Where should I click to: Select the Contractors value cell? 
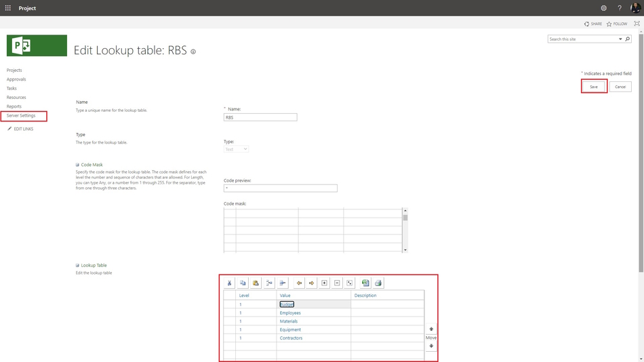coord(313,338)
